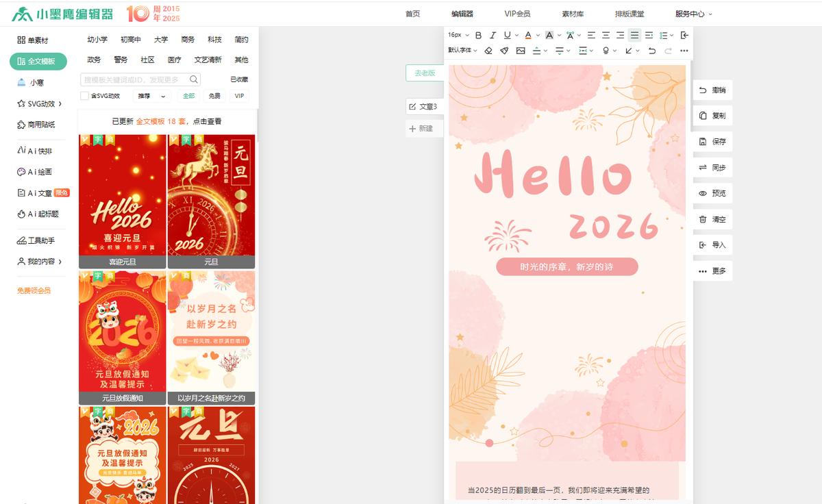Insert an image via the picture icon
The height and width of the screenshot is (504, 822).
(521, 51)
